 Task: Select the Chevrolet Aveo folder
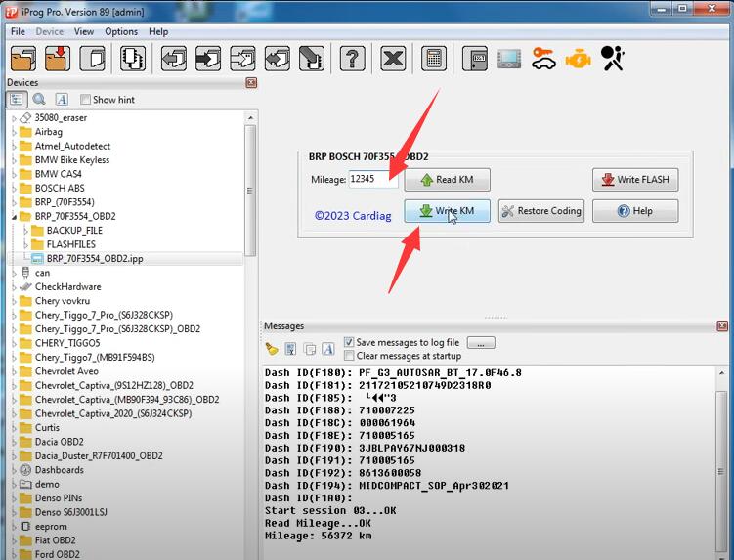pos(66,371)
